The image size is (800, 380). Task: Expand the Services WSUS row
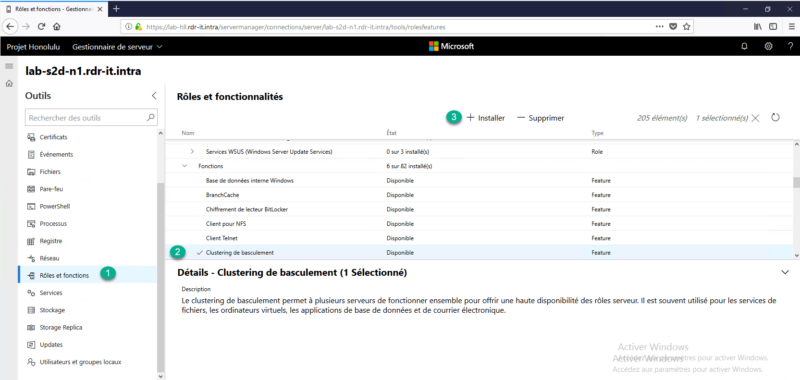coord(192,151)
